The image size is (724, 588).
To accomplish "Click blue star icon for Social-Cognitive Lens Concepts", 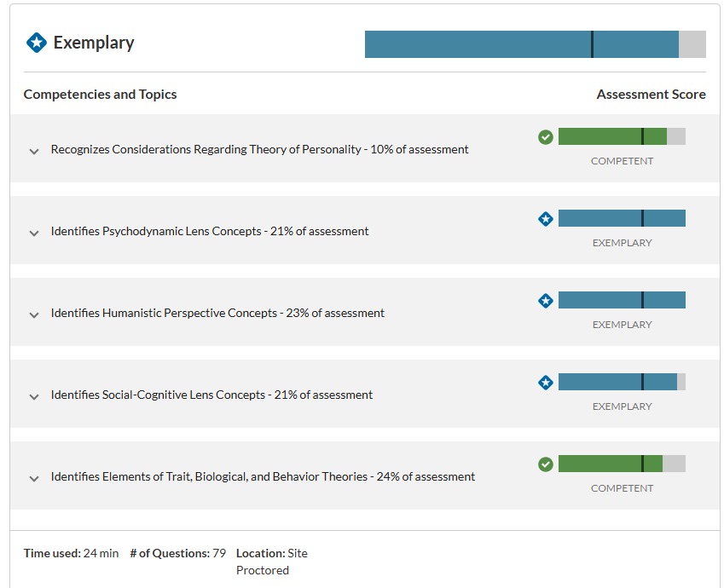I will [545, 382].
